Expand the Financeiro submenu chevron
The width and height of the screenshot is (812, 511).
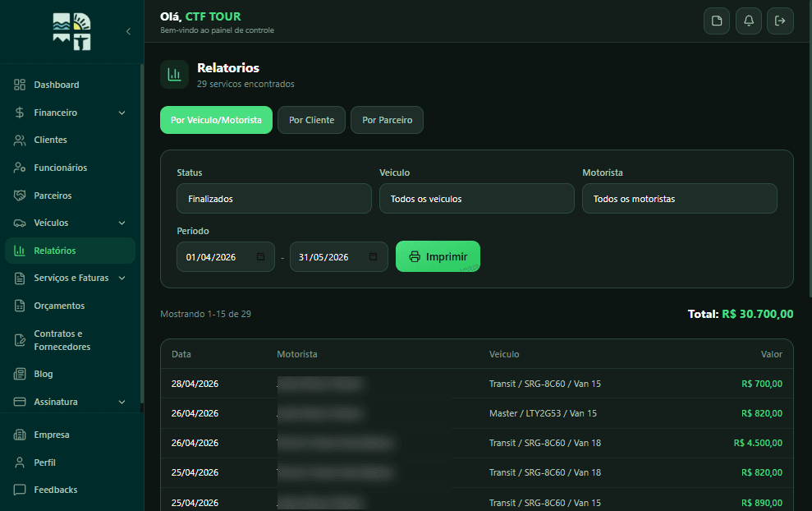click(122, 113)
